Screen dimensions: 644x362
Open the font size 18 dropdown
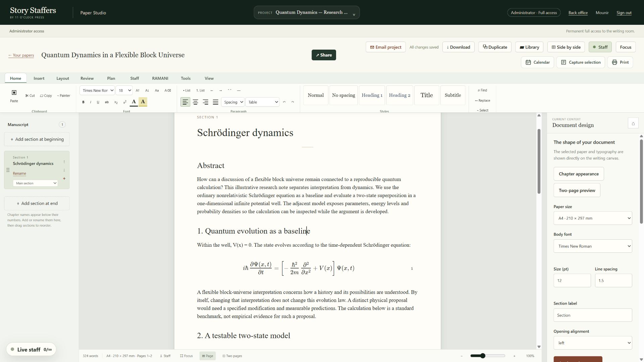click(x=124, y=90)
